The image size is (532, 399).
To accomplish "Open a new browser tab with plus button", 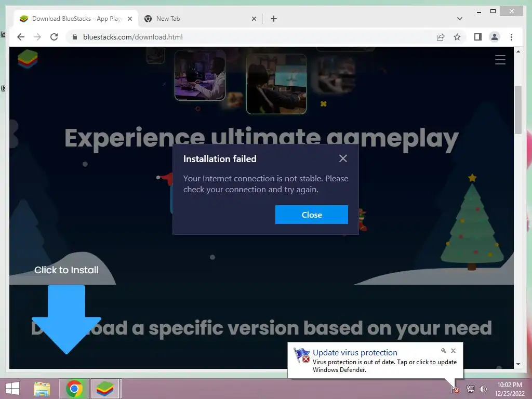I will (273, 19).
